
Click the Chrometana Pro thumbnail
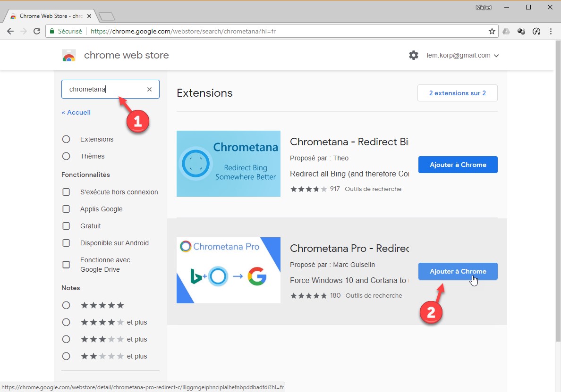[228, 270]
